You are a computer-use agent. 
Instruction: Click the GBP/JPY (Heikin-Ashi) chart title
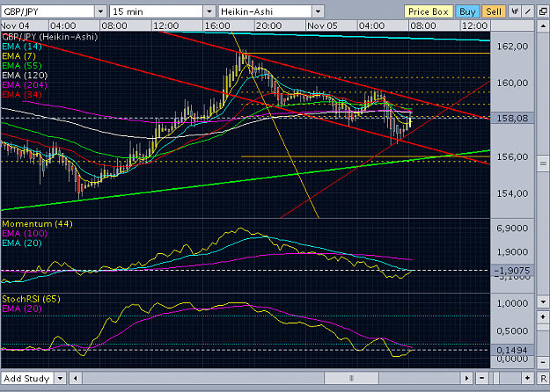tap(49, 37)
